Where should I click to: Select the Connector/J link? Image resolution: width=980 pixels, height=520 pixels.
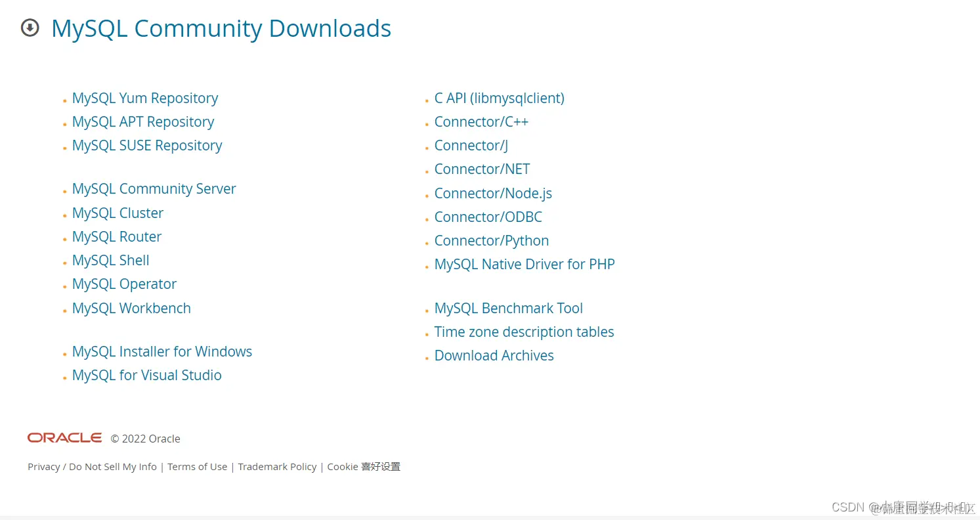click(471, 145)
